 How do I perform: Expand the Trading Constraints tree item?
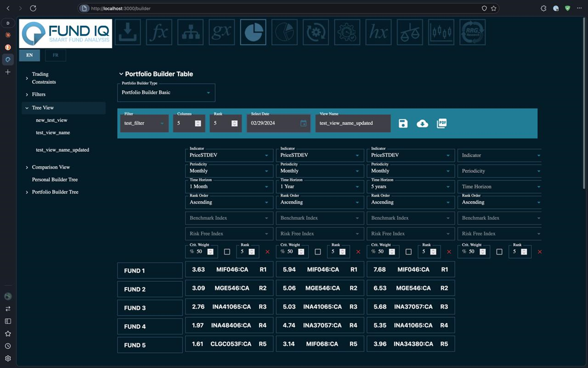coord(44,78)
